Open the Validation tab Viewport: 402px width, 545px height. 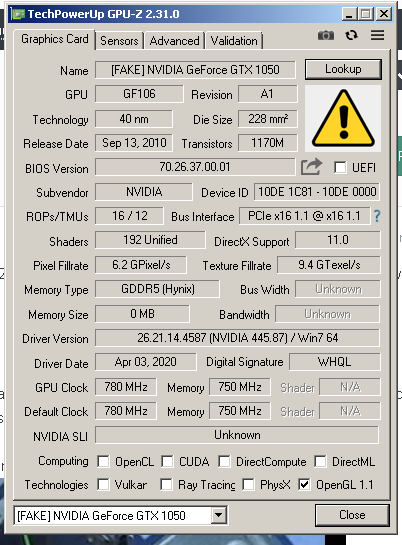(x=234, y=41)
